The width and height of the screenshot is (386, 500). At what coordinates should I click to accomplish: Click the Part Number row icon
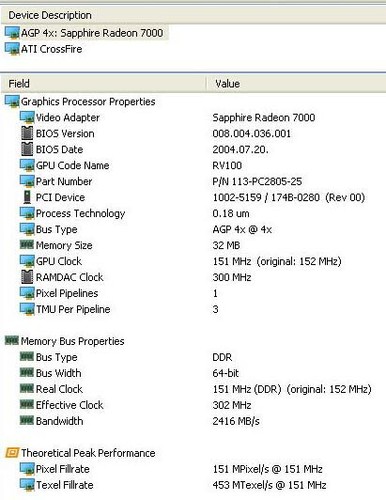27,181
